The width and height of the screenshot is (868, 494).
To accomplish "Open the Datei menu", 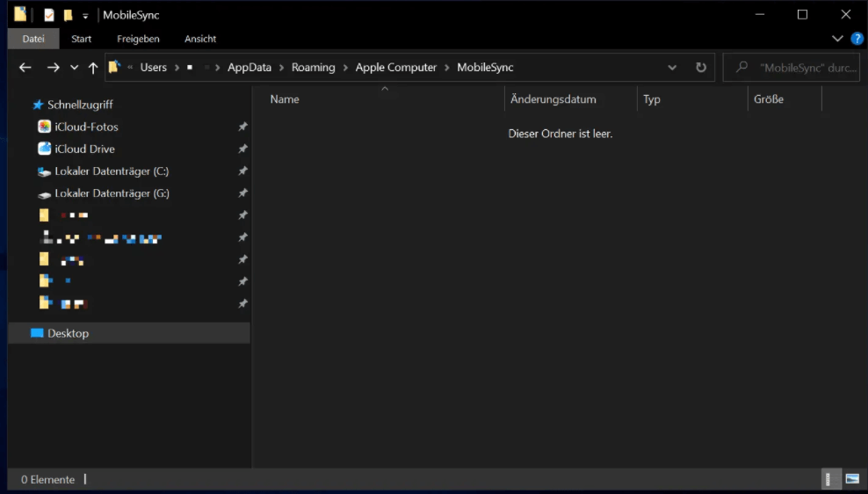I will 33,39.
